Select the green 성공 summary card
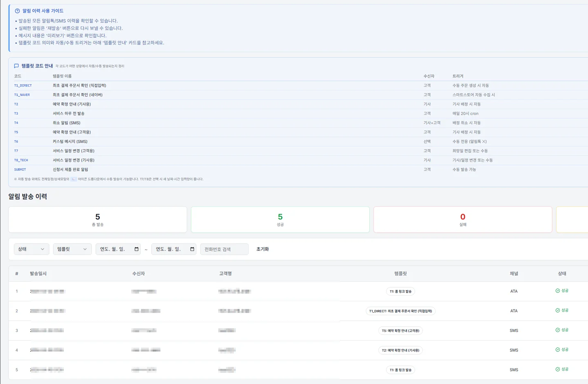This screenshot has height=384, width=588. pyautogui.click(x=280, y=219)
